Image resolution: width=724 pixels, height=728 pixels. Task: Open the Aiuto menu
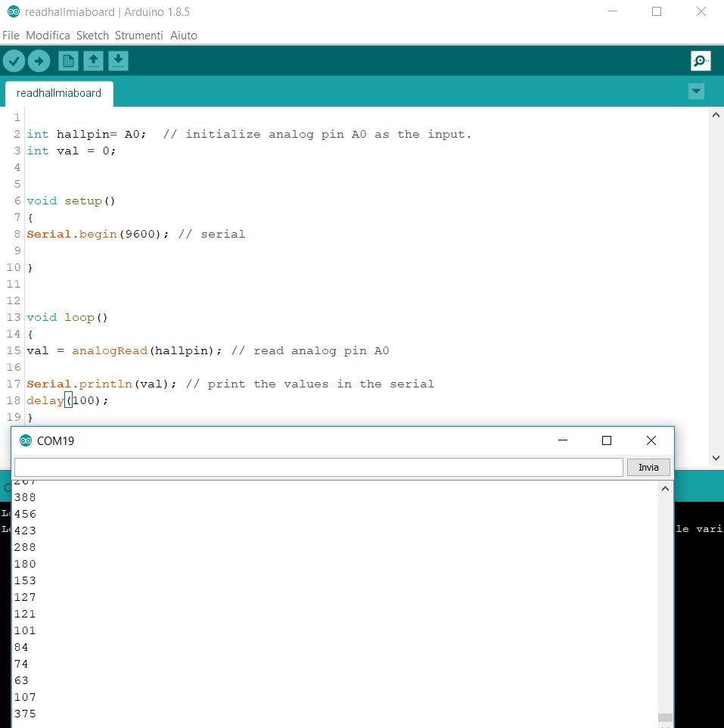[183, 36]
